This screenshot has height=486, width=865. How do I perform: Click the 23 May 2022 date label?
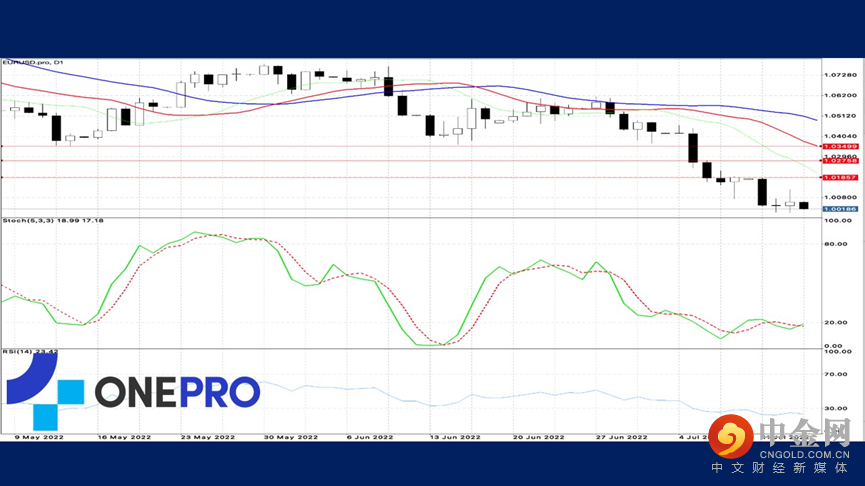[x=207, y=437]
